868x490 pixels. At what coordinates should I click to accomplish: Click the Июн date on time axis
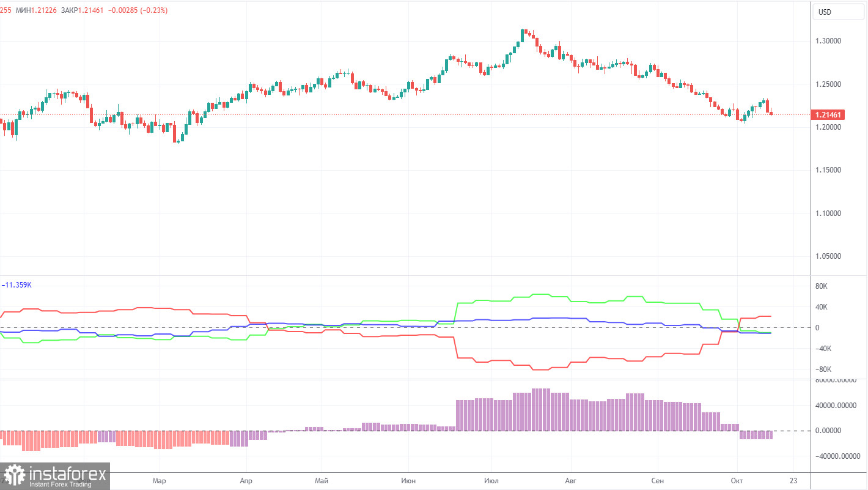tap(408, 481)
